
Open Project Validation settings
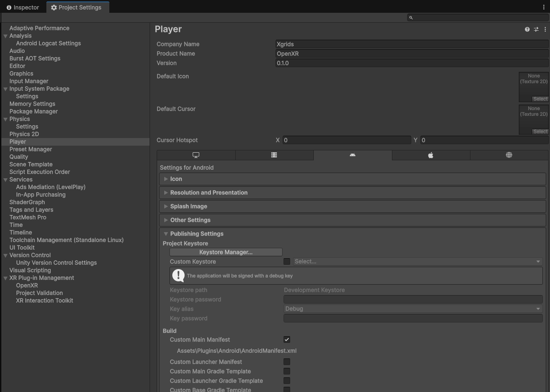click(x=39, y=293)
